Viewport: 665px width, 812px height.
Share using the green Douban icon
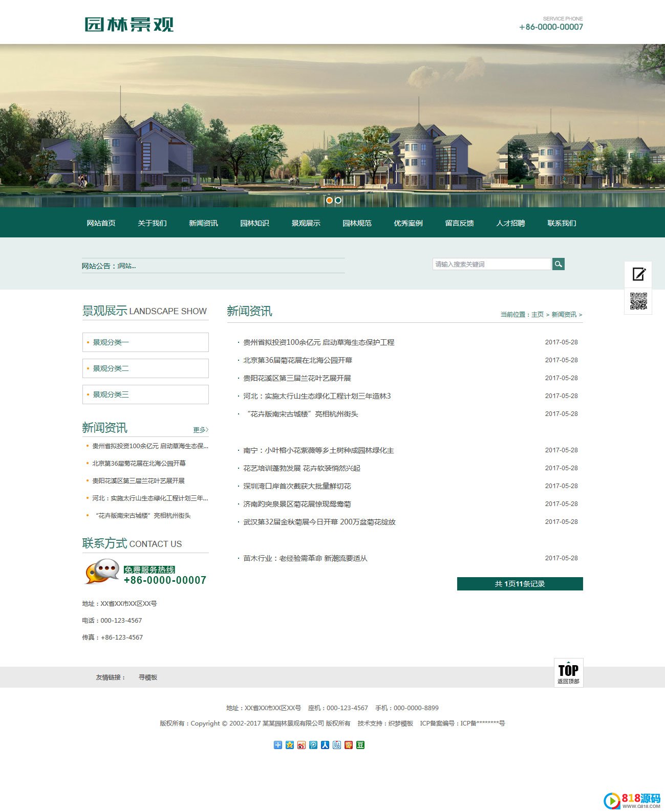pos(360,745)
